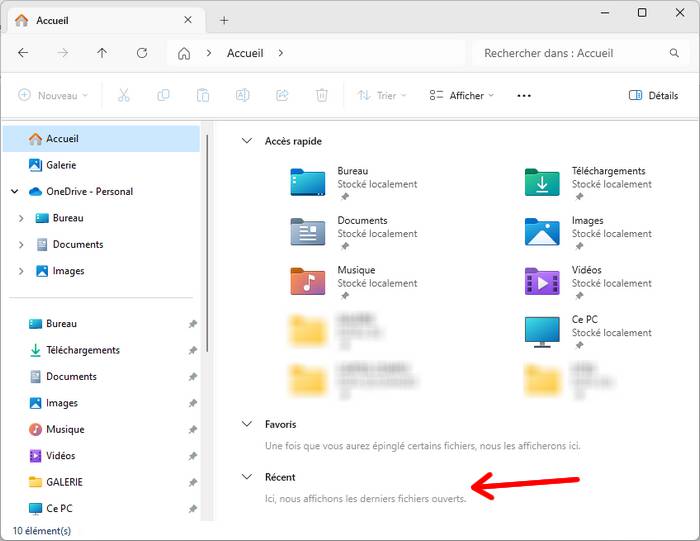The image size is (700, 541).
Task: Open the Afficher view dropdown
Action: 462,96
